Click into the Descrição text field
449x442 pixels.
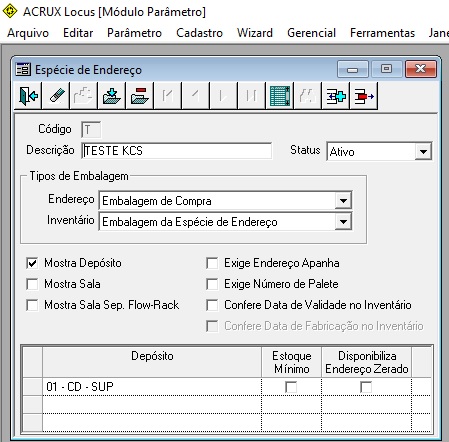177,151
